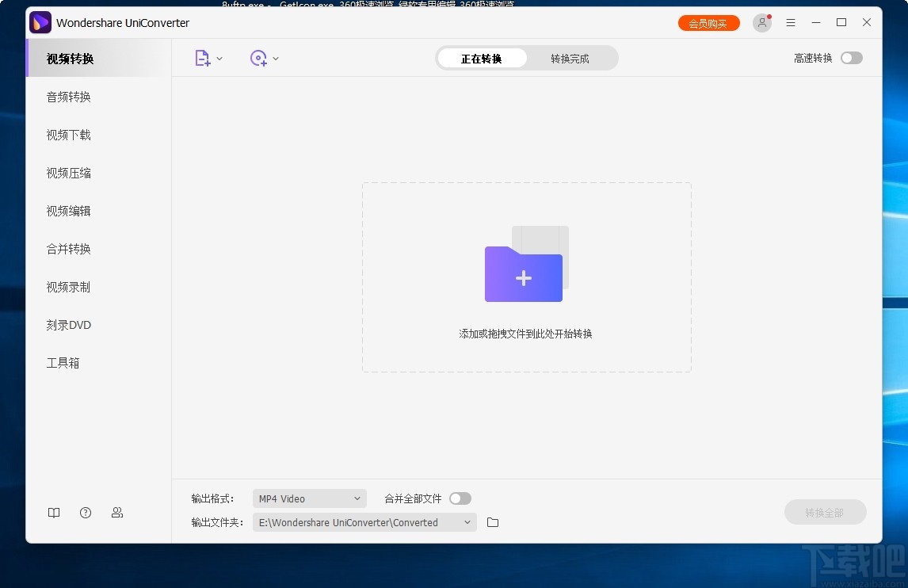Click the add files icon
The height and width of the screenshot is (588, 908).
202,58
